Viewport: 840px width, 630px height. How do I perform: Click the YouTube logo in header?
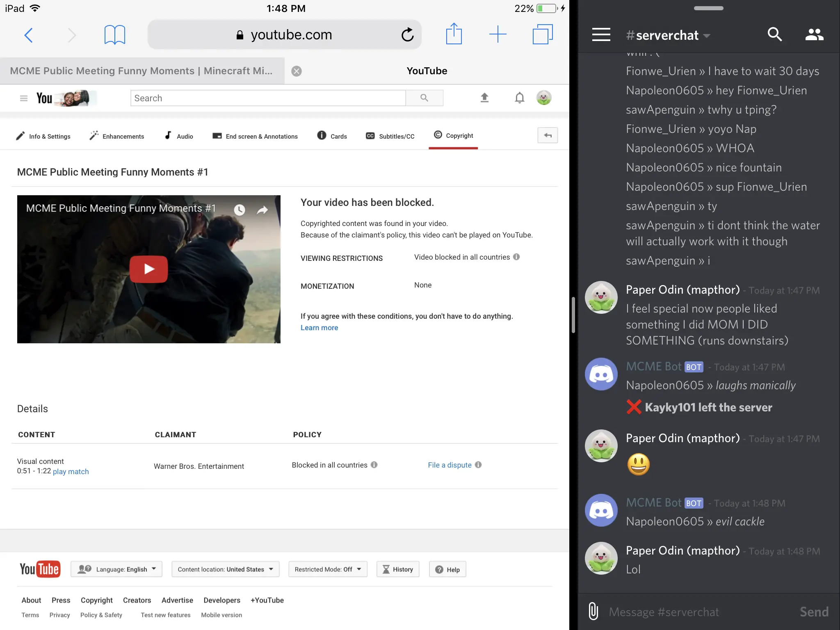(x=66, y=98)
